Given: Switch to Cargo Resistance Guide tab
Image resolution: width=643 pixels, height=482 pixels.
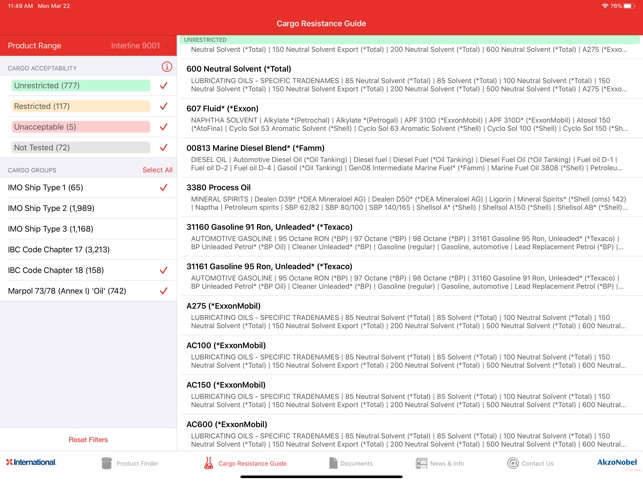Looking at the screenshot, I should click(x=245, y=464).
